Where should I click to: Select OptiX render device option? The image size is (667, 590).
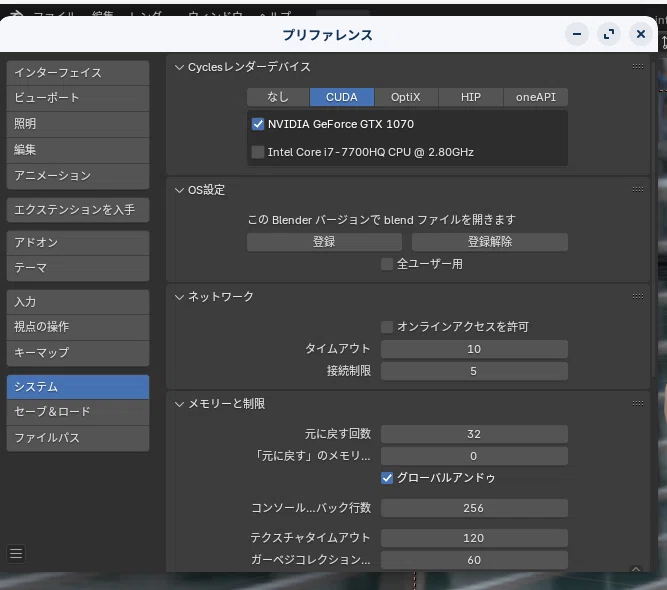tap(406, 97)
